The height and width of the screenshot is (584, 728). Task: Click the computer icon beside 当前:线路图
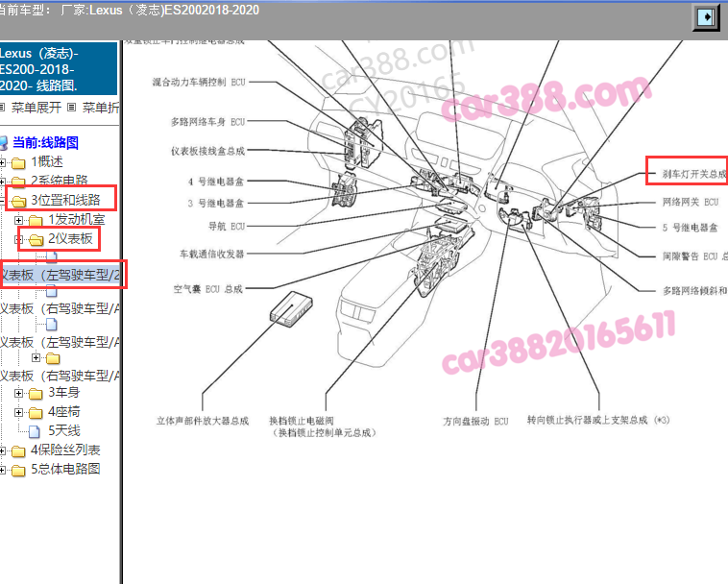coord(4,142)
